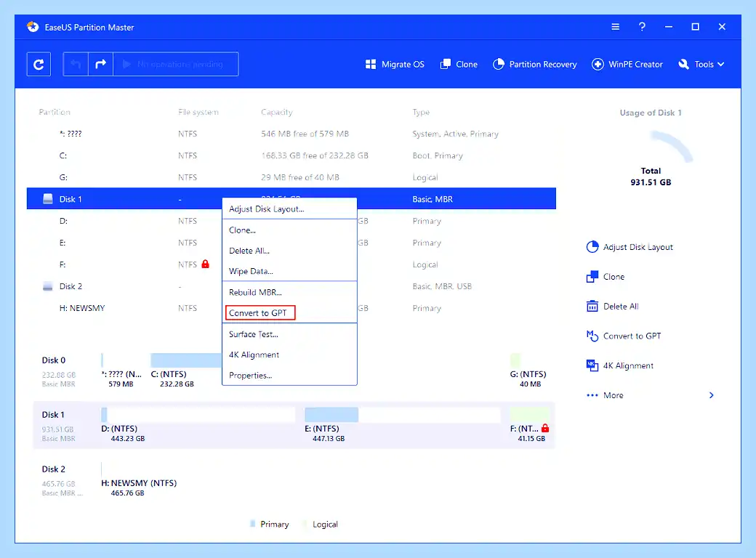Click the refresh icon in the toolbar
The width and height of the screenshot is (756, 558).
[39, 64]
